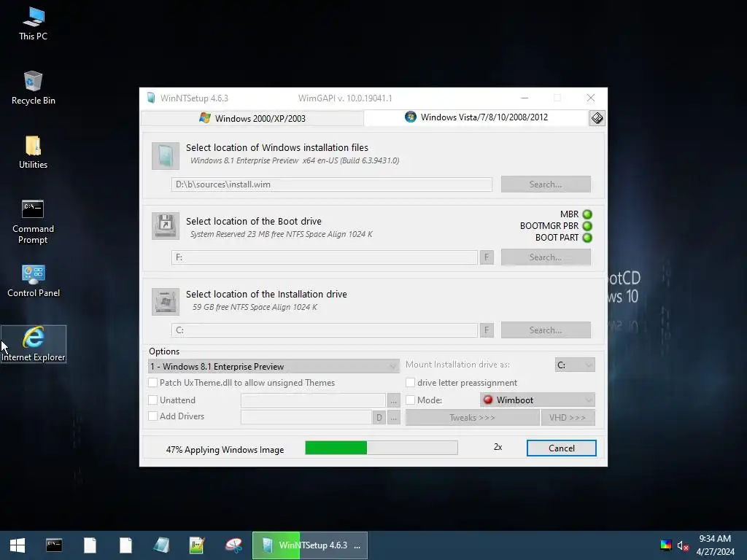Click the Boot drive F: path field
This screenshot has height=560, width=747.
[325, 257]
